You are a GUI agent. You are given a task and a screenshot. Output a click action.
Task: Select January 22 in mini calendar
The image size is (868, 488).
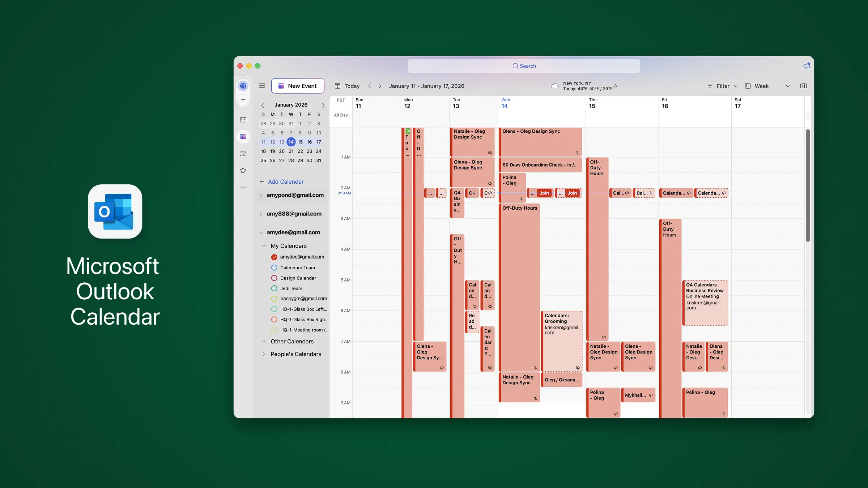point(300,151)
